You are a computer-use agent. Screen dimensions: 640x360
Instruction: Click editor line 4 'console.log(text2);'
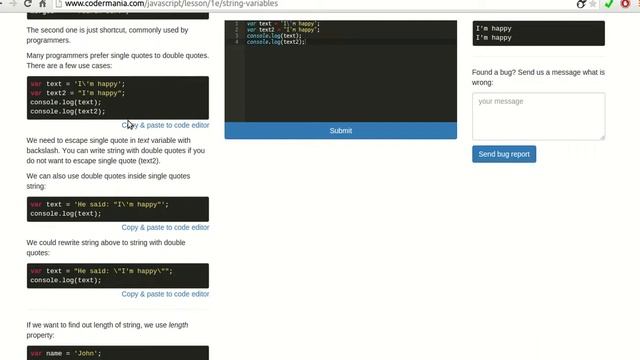[276, 42]
